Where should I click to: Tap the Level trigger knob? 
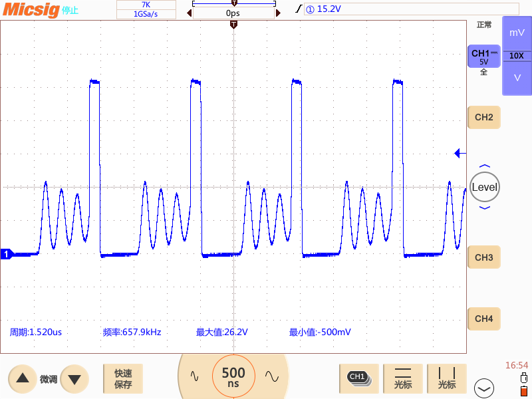pos(485,187)
